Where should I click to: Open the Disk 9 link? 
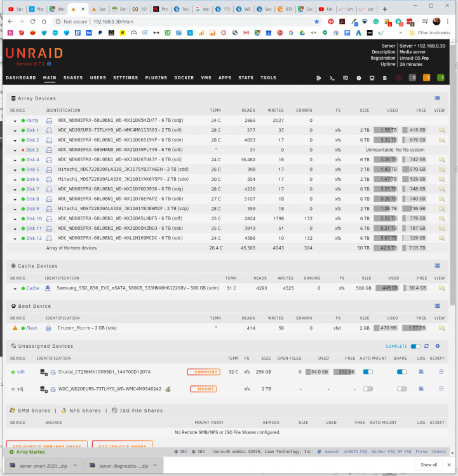click(x=32, y=209)
